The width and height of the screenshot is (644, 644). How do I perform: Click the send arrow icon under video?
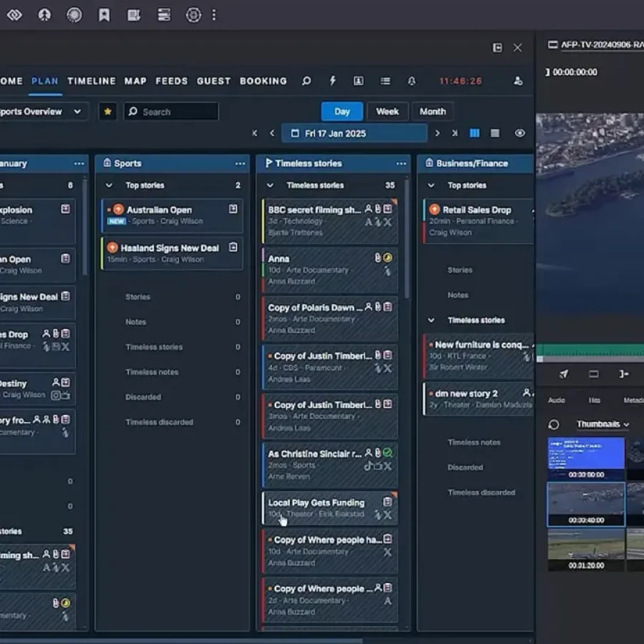click(x=564, y=374)
